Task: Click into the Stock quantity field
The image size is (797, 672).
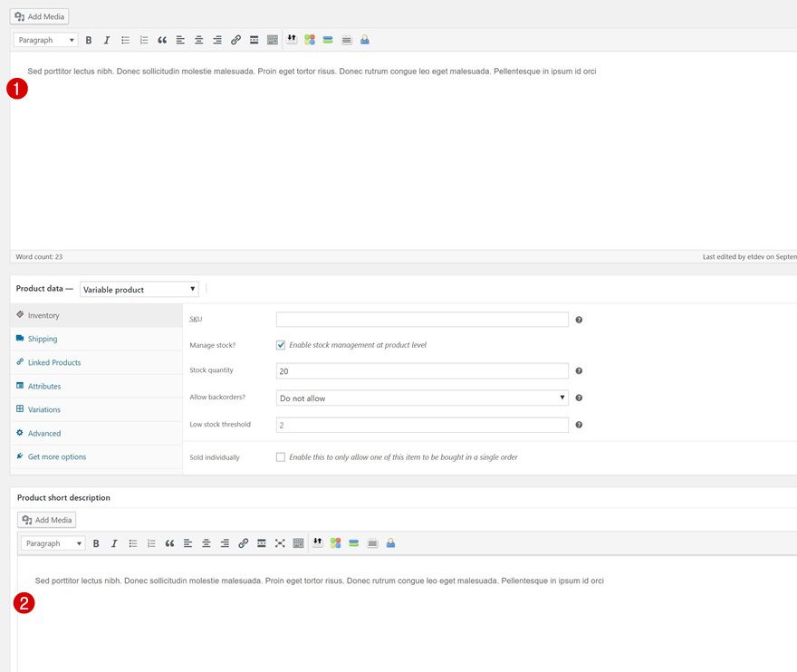Action: [x=422, y=371]
